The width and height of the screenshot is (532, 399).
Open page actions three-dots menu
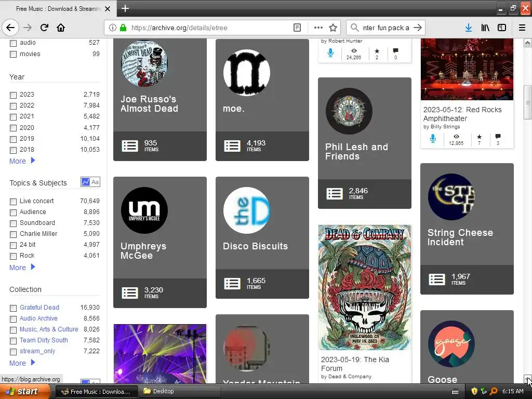pos(318,28)
